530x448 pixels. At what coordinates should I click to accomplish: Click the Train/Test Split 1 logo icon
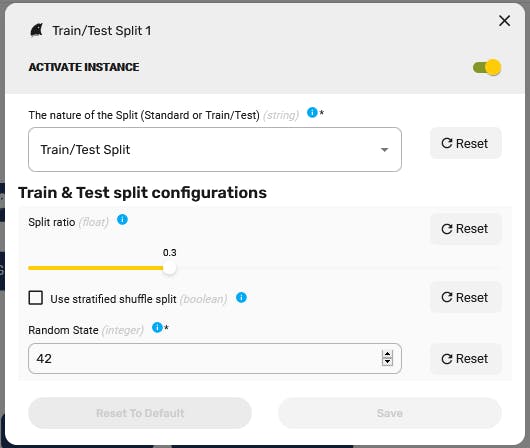pos(37,30)
